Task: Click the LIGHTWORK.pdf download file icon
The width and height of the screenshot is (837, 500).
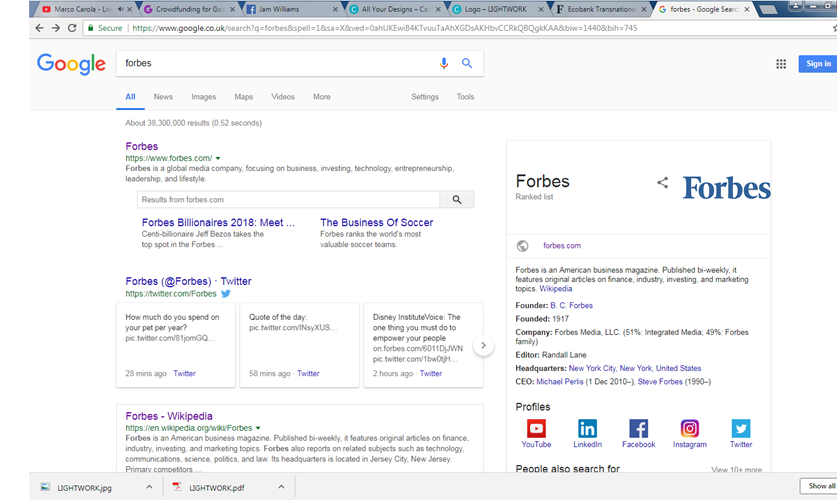Action: [177, 487]
